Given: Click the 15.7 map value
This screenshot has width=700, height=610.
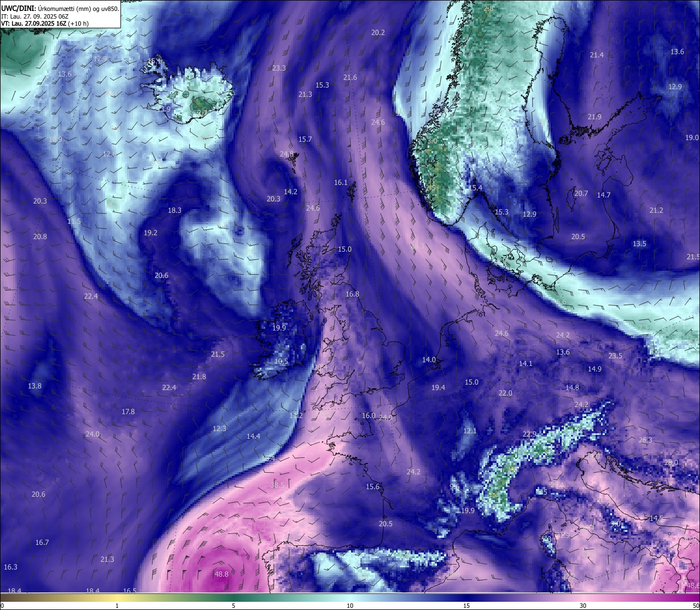Looking at the screenshot, I should point(305,139).
